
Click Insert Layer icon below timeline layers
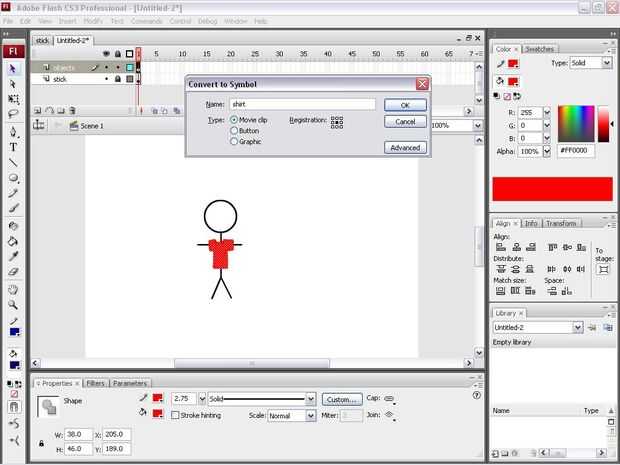(38, 111)
